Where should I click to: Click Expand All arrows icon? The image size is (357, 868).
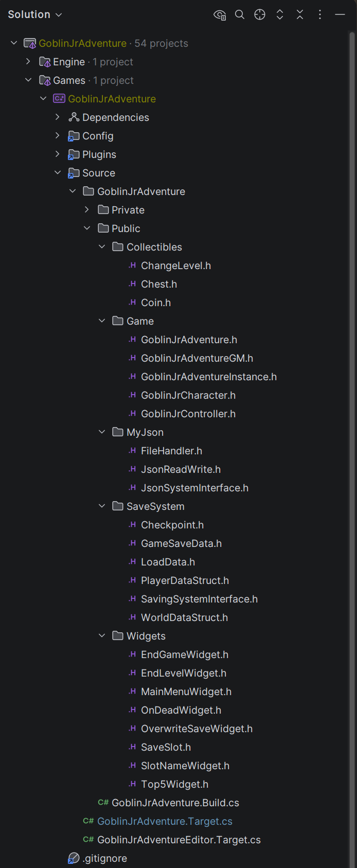click(x=280, y=14)
